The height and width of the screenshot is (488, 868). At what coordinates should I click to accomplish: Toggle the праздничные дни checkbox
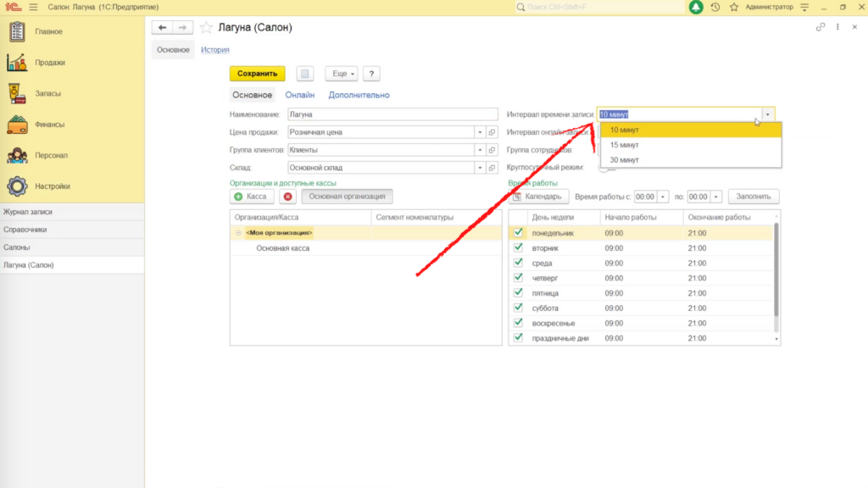coord(518,337)
